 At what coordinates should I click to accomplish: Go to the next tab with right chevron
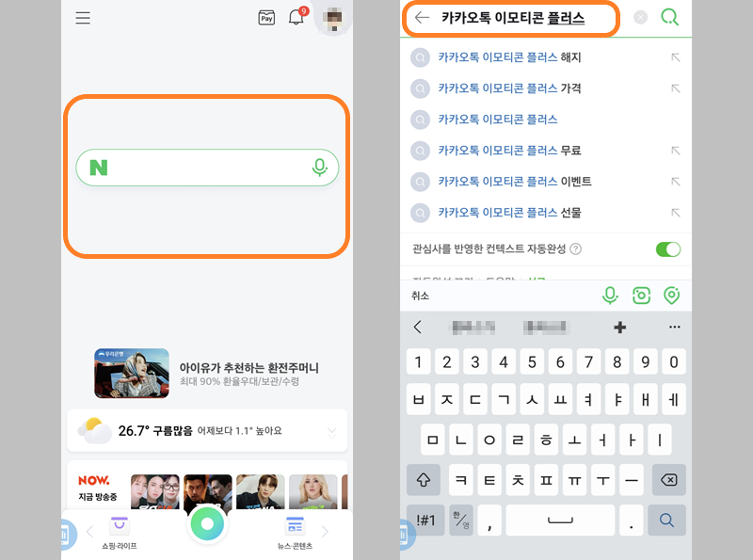pyautogui.click(x=325, y=531)
